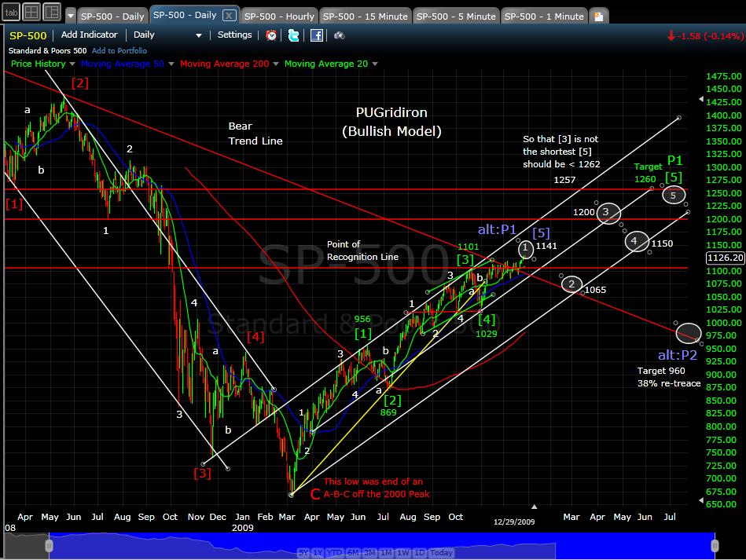Select the SP-500 5 Minute tab

[456, 16]
